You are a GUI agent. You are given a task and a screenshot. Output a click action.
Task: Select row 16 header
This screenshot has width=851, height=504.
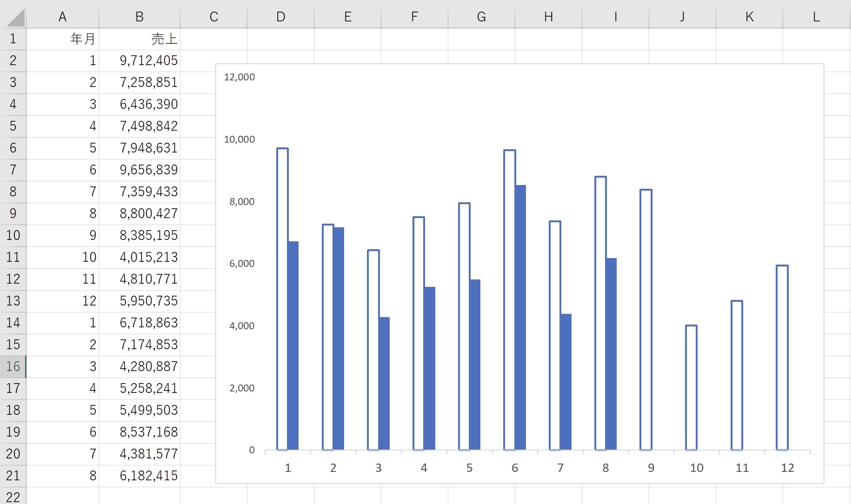pos(13,367)
